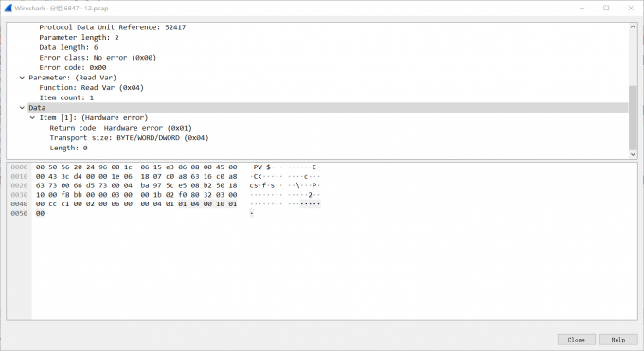The height and width of the screenshot is (351, 644).
Task: Select the Error class: No error row
Action: click(98, 58)
